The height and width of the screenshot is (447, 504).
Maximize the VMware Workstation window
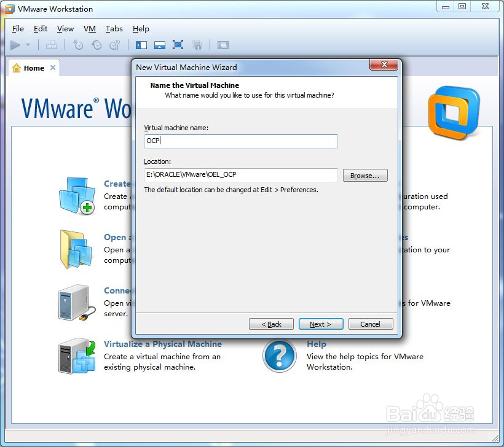pos(462,7)
